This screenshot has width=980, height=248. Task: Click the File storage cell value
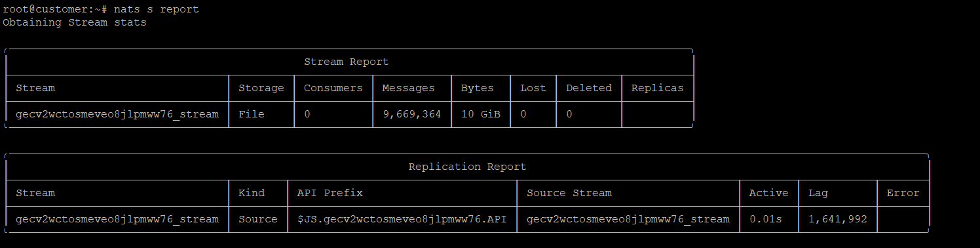click(252, 114)
